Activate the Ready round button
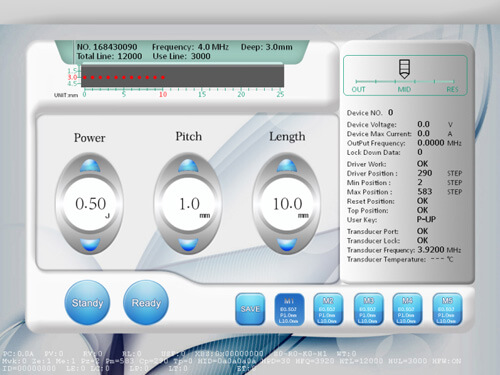The height and width of the screenshot is (375, 500). point(146,303)
